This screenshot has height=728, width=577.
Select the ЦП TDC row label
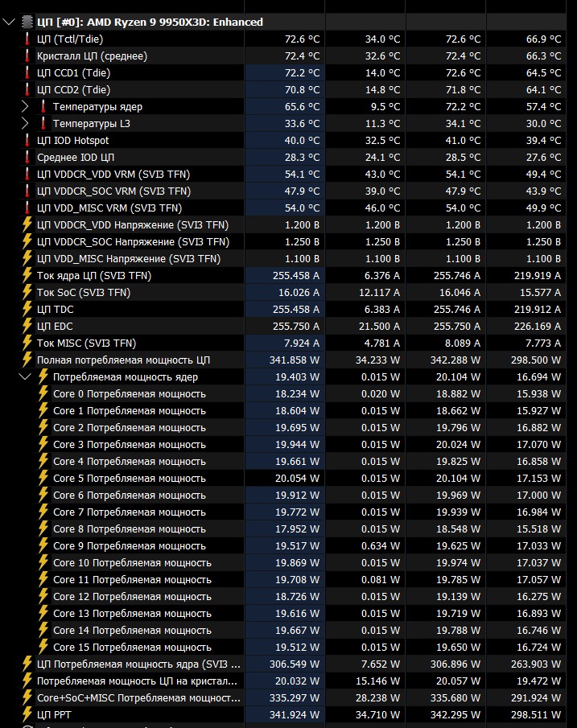click(56, 309)
